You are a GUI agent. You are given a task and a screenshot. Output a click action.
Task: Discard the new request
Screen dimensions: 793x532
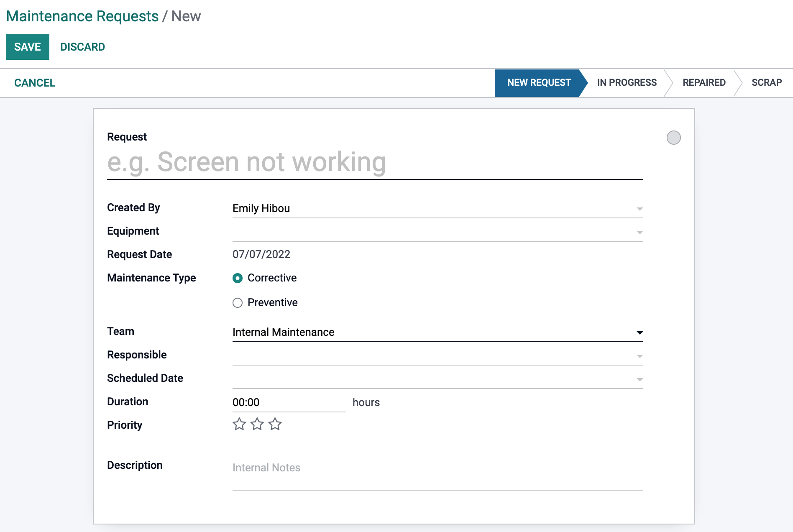point(82,47)
